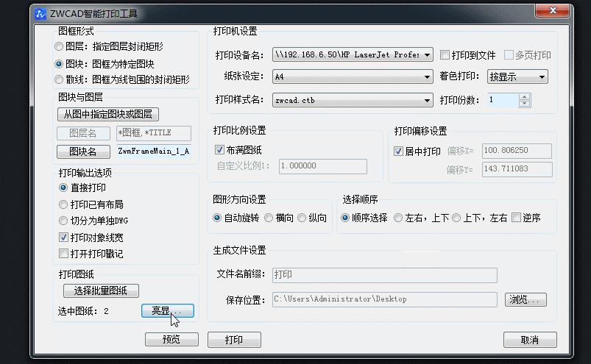Click 从图中指定图块或图层 button
The image size is (591, 364).
tap(107, 114)
